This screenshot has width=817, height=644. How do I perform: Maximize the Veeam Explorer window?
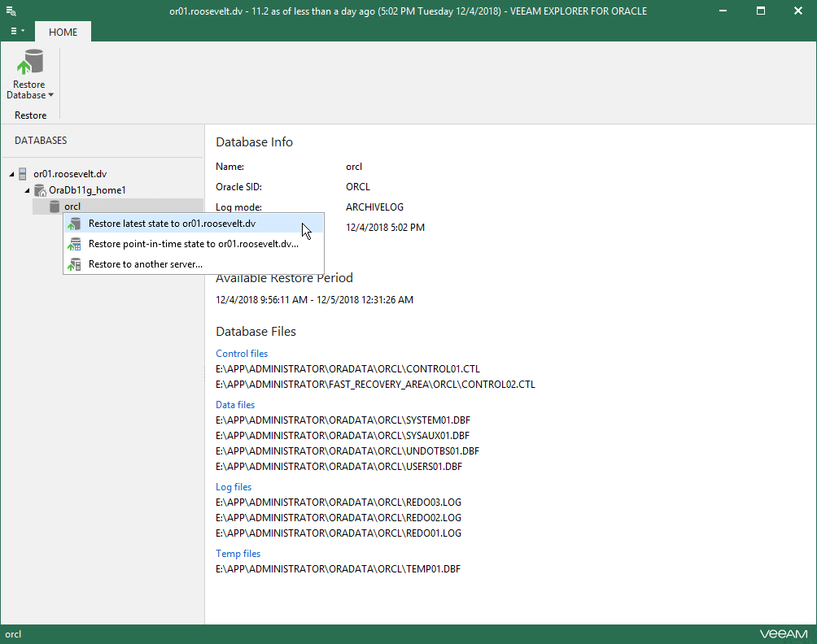[761, 11]
